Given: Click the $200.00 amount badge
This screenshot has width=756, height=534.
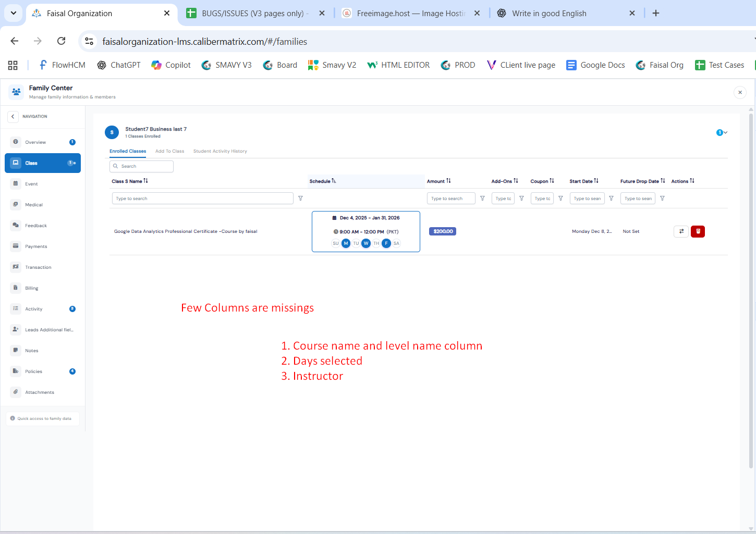Looking at the screenshot, I should (443, 231).
